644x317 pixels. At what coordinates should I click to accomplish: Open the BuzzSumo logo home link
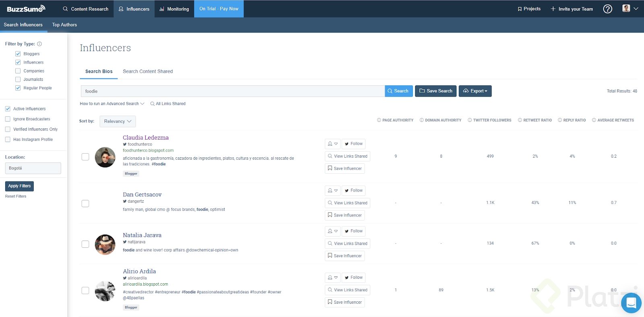(26, 8)
